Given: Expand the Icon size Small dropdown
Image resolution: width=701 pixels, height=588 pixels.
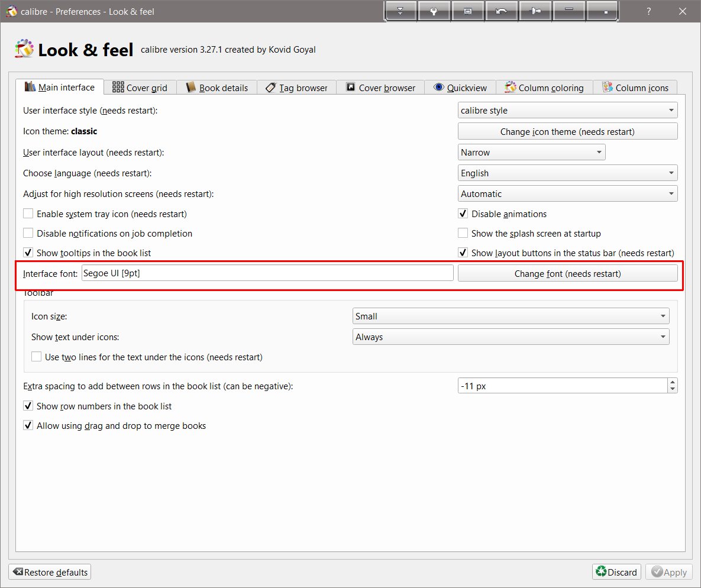Looking at the screenshot, I should 511,316.
